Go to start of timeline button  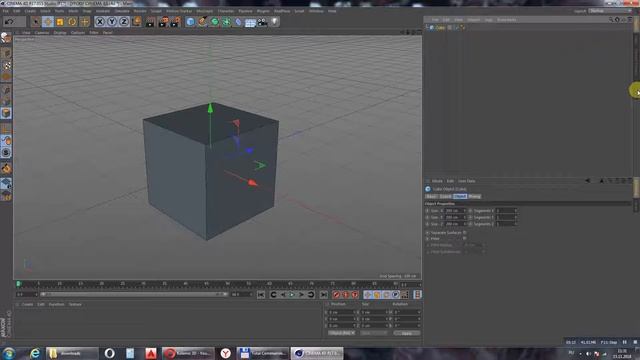[261, 295]
